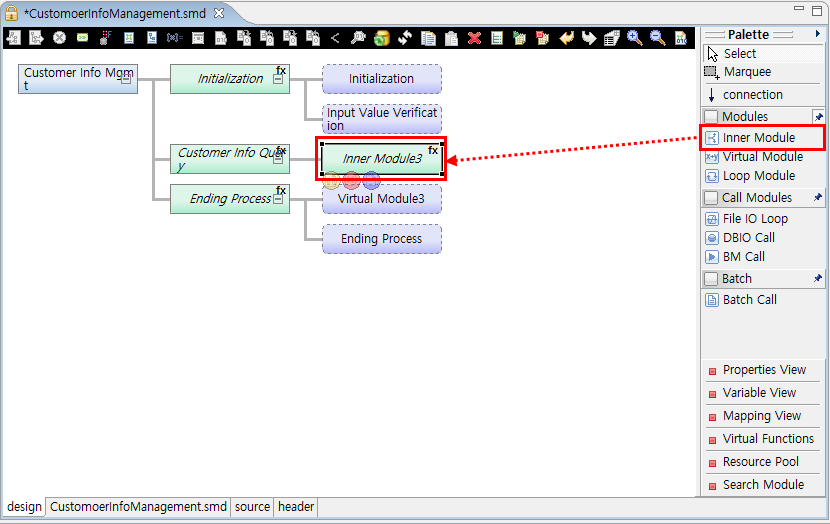Click the last 010 document toolbar icon

click(681, 38)
